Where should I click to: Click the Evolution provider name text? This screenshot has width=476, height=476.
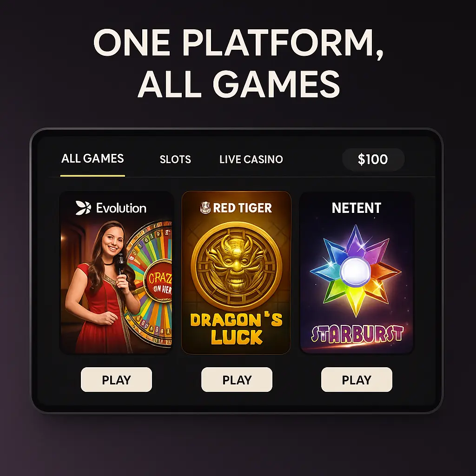pyautogui.click(x=121, y=208)
